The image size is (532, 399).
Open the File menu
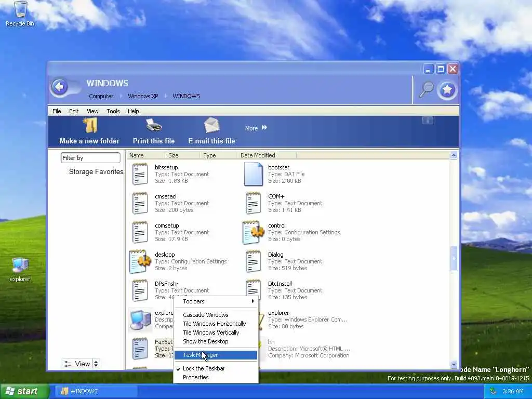[x=57, y=111]
